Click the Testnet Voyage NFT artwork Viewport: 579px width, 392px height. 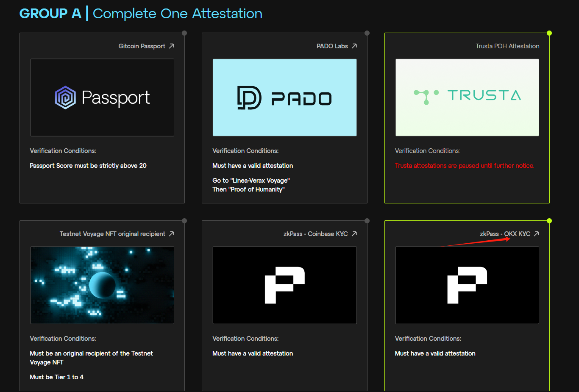pos(102,285)
